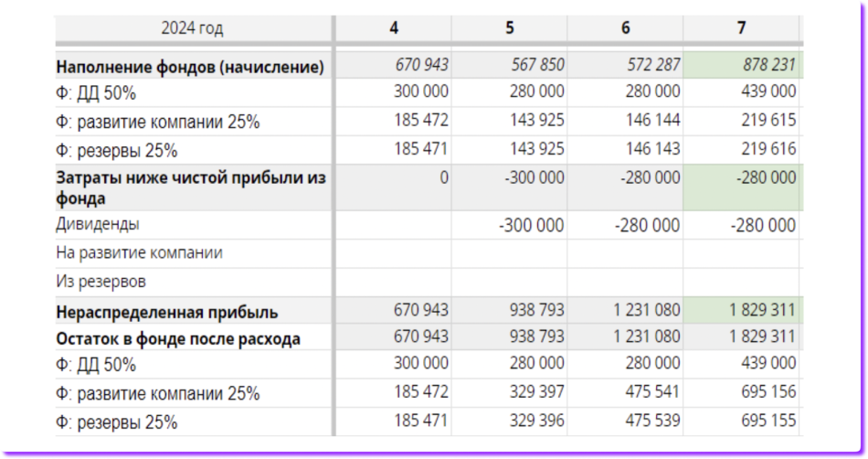Select the "Затраты ниже чистой прибыли из фонда" label
This screenshot has height=459, width=868.
(x=190, y=187)
